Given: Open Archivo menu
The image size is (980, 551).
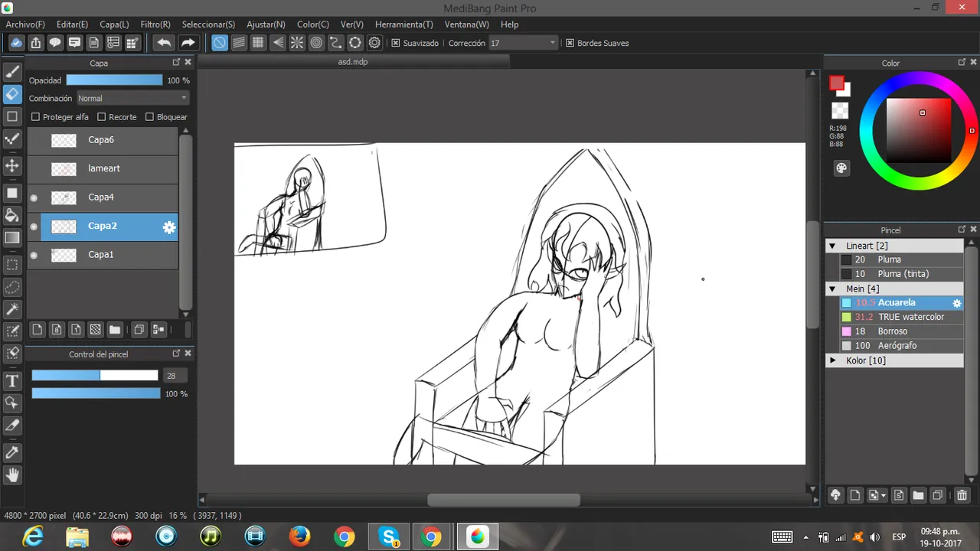Looking at the screenshot, I should (x=25, y=24).
